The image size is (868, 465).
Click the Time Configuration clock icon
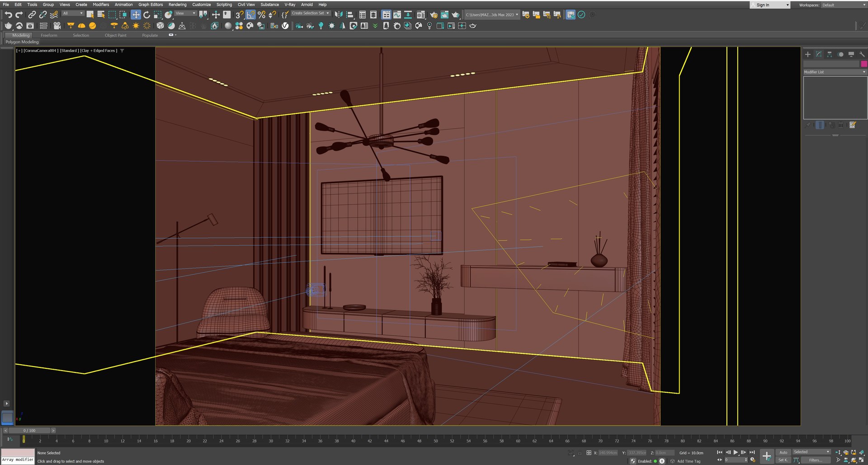click(x=753, y=460)
